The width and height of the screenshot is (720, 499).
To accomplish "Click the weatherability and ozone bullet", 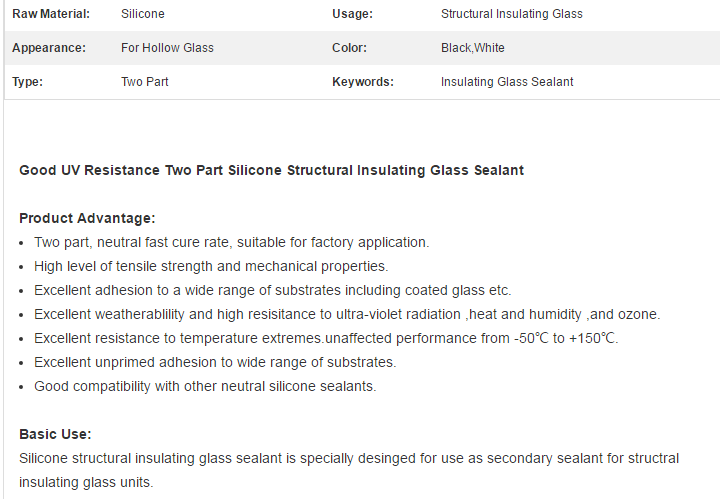I will (347, 314).
